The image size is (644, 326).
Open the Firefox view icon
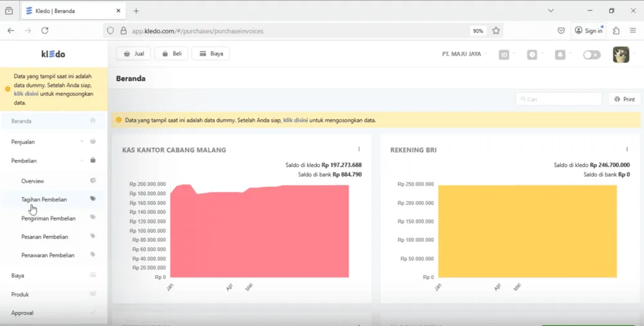(9, 11)
